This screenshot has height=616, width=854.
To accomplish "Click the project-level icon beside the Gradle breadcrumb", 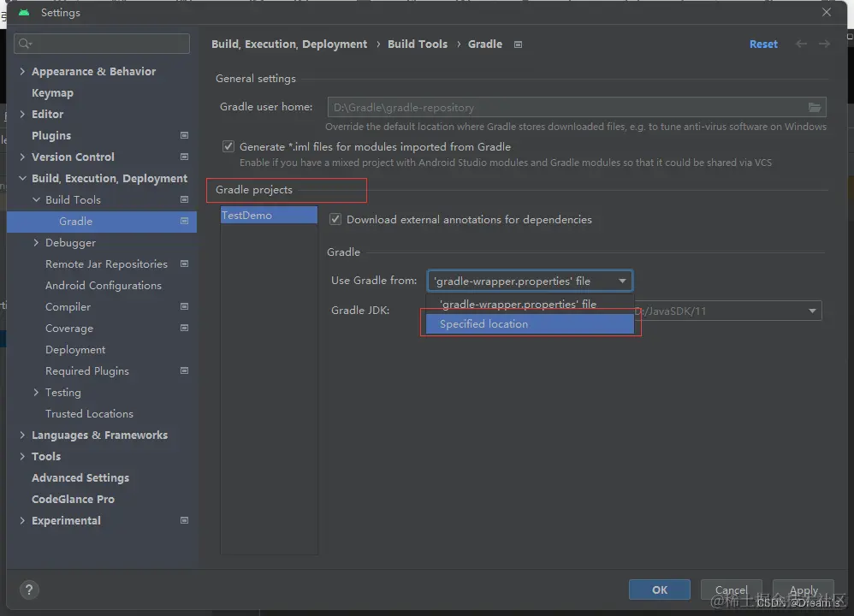I will (x=518, y=44).
